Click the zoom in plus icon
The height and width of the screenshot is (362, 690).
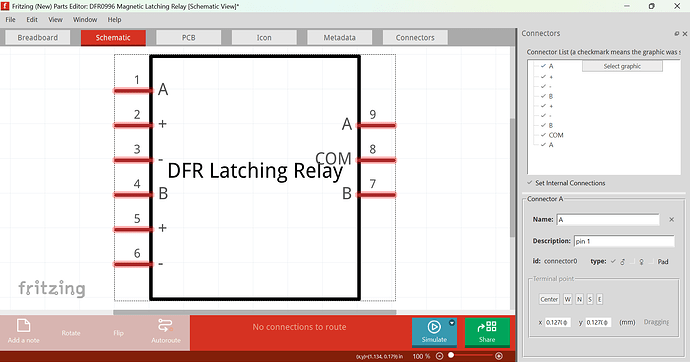(x=499, y=356)
